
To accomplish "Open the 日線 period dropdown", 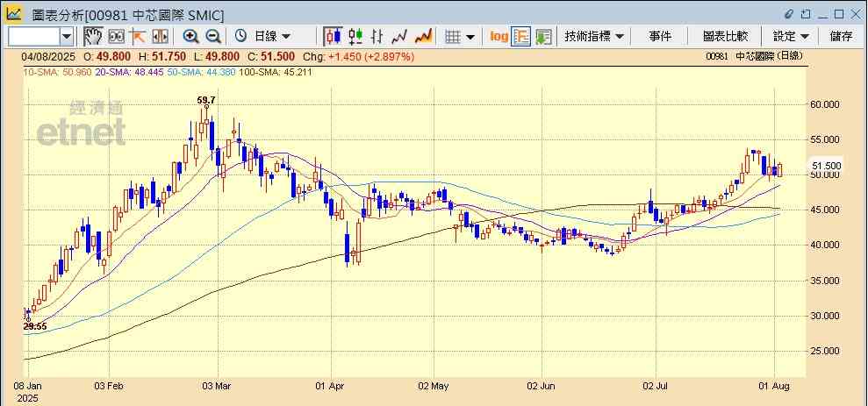I will (x=272, y=37).
